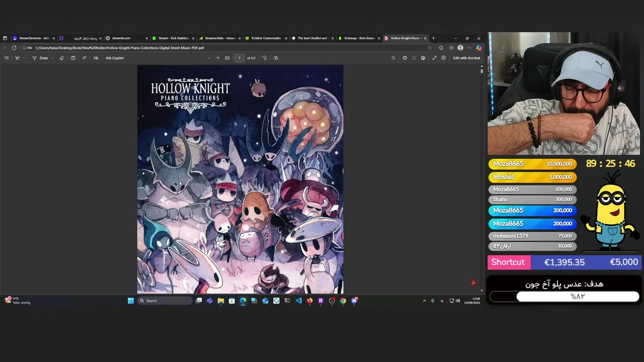The height and width of the screenshot is (362, 644).
Task: Open the Windows Start menu
Action: (131, 301)
